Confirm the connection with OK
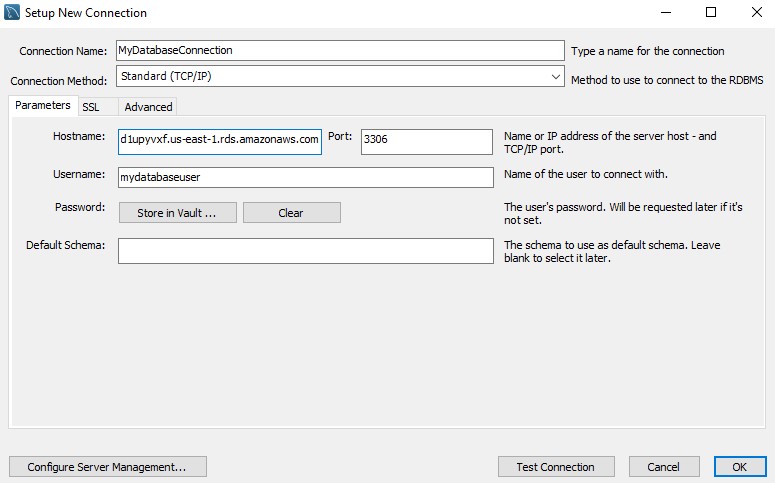The width and height of the screenshot is (775, 483). click(740, 467)
